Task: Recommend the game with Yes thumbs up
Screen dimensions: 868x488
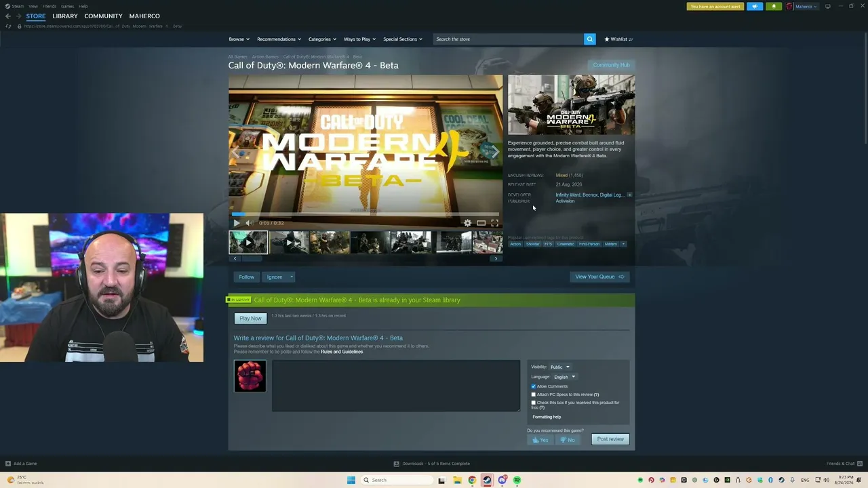Action: (540, 440)
